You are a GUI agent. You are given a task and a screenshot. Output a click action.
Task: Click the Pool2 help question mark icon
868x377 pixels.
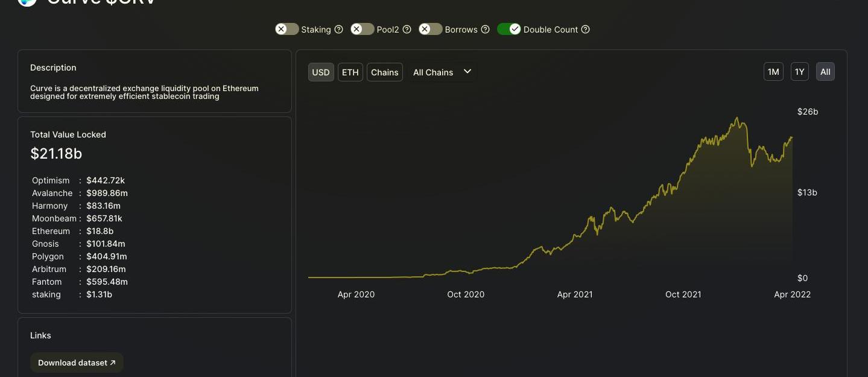[x=407, y=30]
